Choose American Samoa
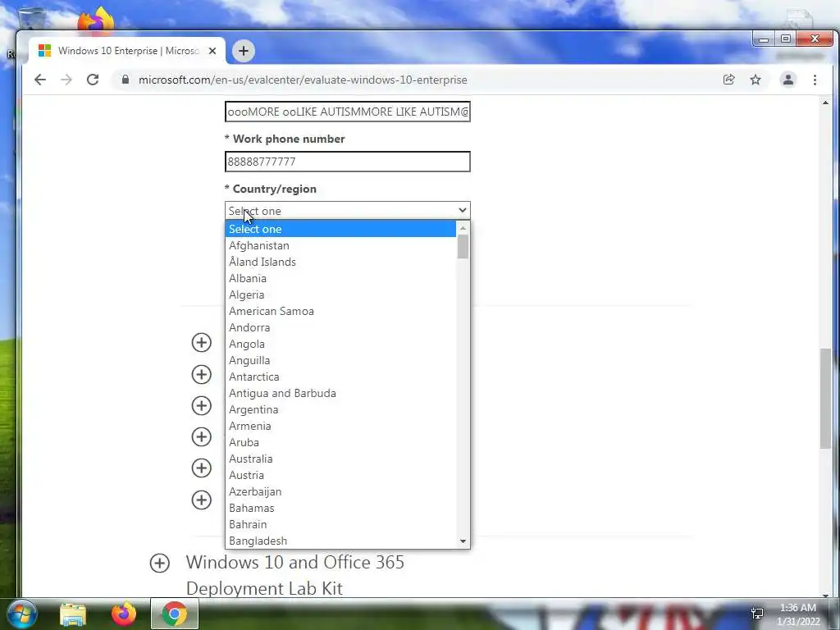This screenshot has height=630, width=840. pos(340,311)
